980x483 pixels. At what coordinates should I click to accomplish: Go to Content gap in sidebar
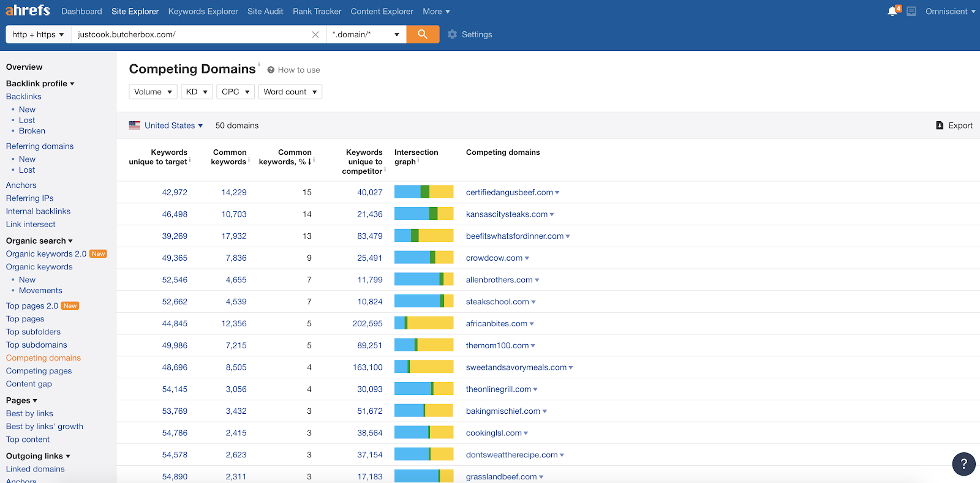29,384
